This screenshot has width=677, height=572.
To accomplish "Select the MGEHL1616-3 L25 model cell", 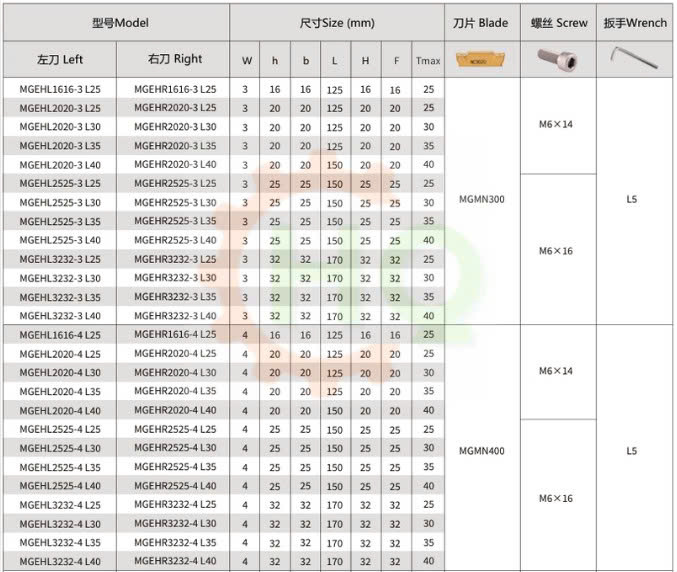I will (x=60, y=89).
